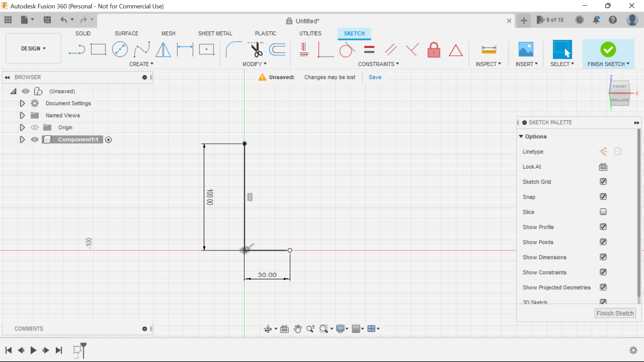Image resolution: width=644 pixels, height=362 pixels.
Task: Select the Fit Point Spline tool
Action: coord(142,49)
